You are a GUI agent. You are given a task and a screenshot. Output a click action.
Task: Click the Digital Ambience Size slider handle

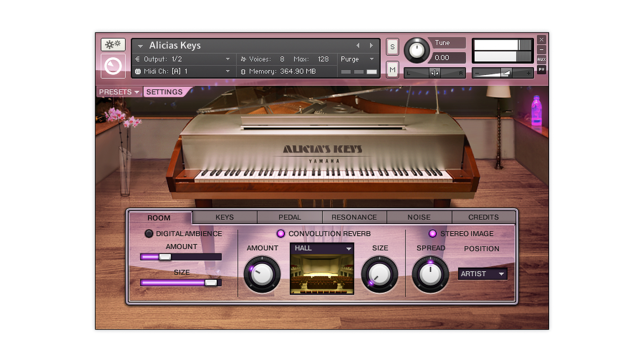coord(211,283)
